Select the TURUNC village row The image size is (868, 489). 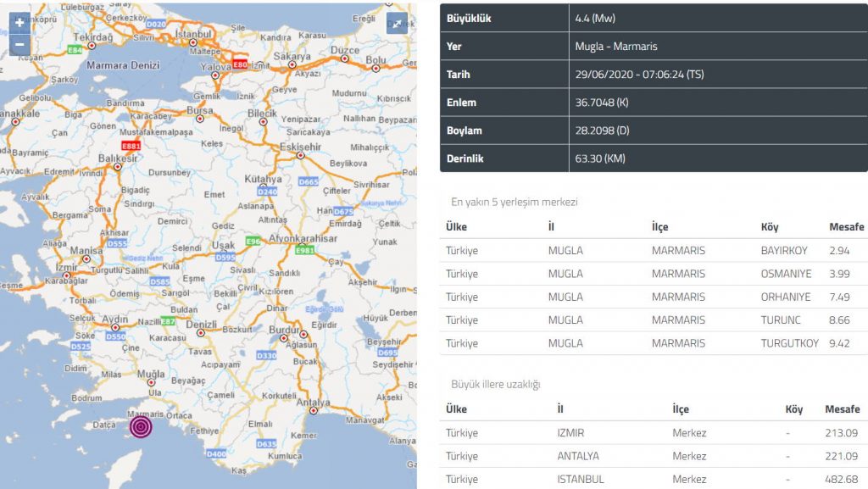[x=654, y=320]
